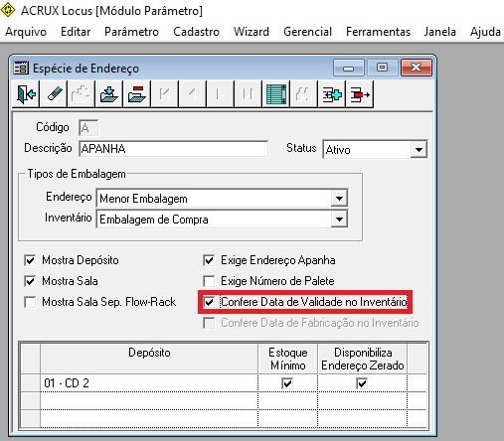
Task: Open the Gerencial menu
Action: coord(307,32)
